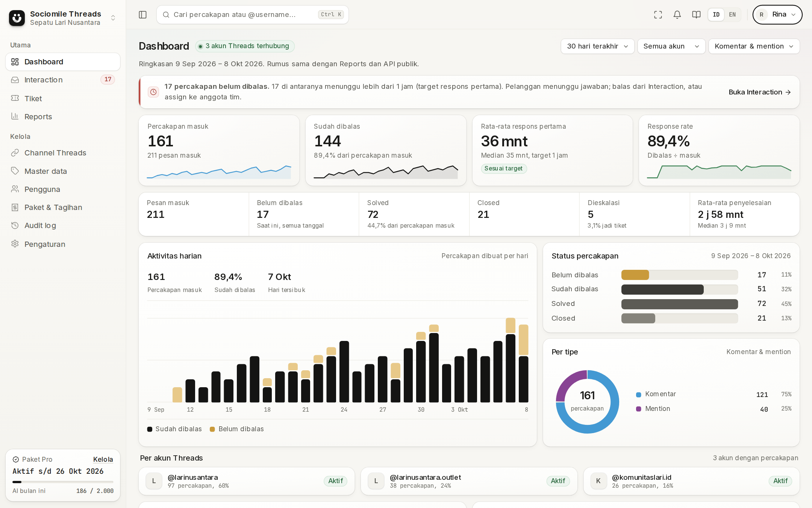Click the Paket & Tagihan receipt icon
812x508 pixels.
point(15,207)
